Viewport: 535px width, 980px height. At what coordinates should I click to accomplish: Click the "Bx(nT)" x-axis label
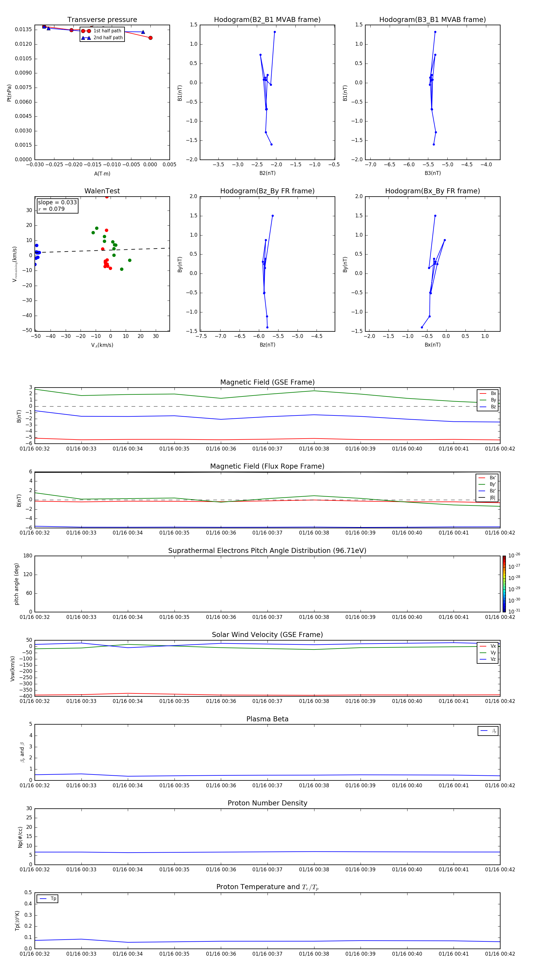click(x=432, y=345)
